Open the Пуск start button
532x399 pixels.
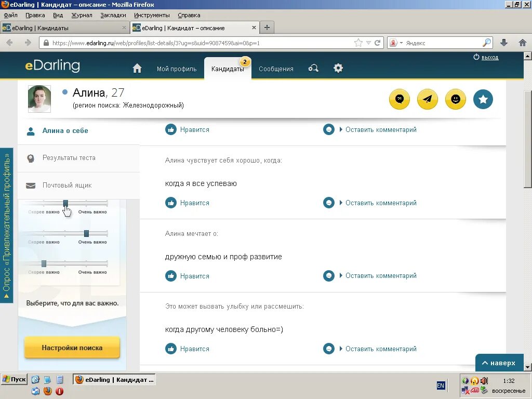14,379
